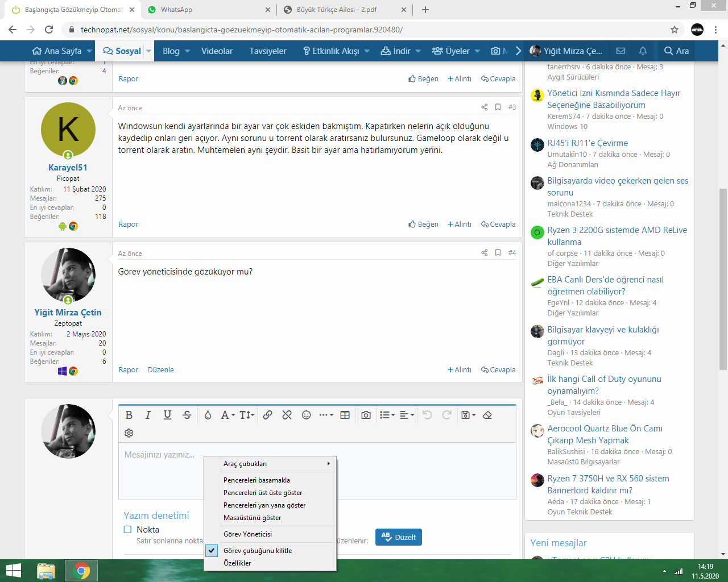Search the forum with Ara

pos(676,51)
